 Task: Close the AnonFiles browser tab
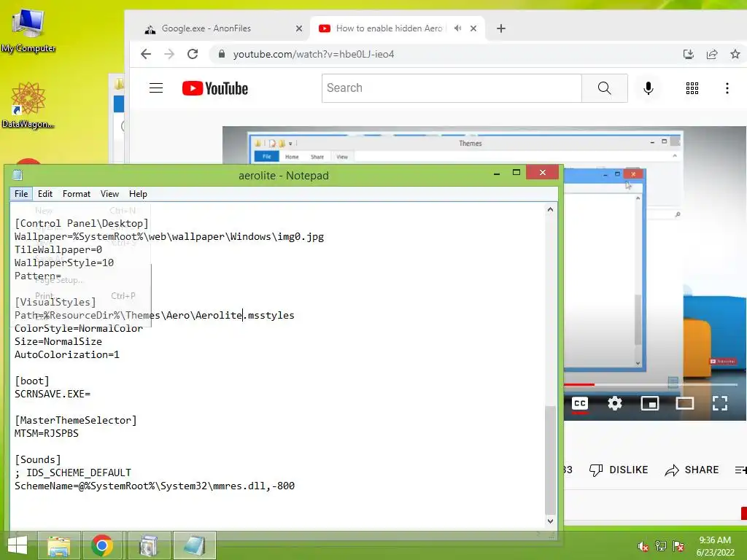pos(298,28)
